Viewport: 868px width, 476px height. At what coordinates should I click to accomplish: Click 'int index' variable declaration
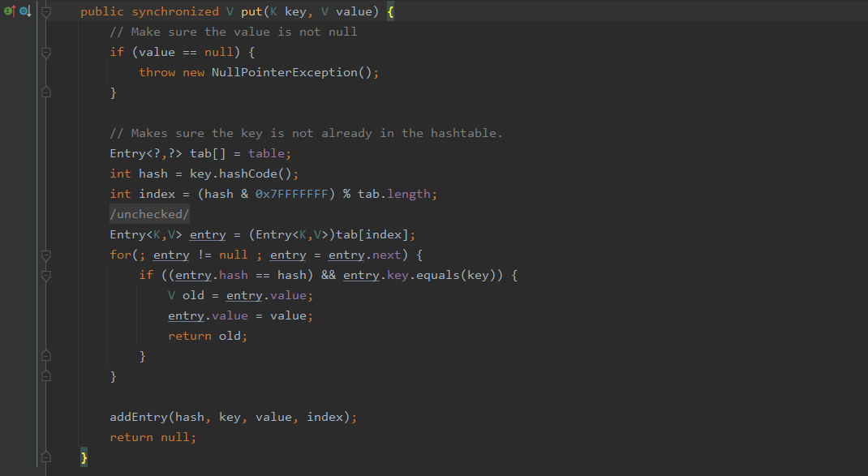click(142, 195)
